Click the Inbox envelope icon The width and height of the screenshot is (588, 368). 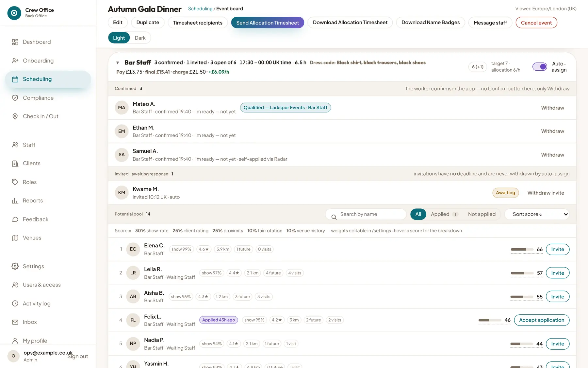(x=15, y=322)
